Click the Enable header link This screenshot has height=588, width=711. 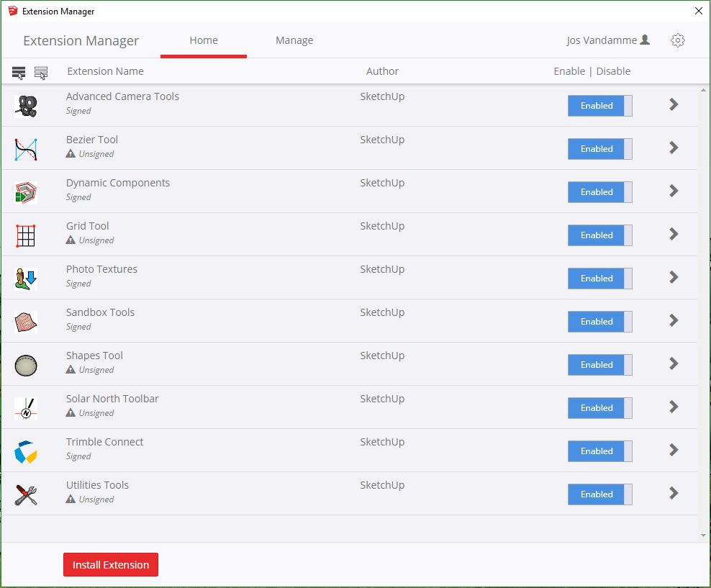[x=569, y=71]
